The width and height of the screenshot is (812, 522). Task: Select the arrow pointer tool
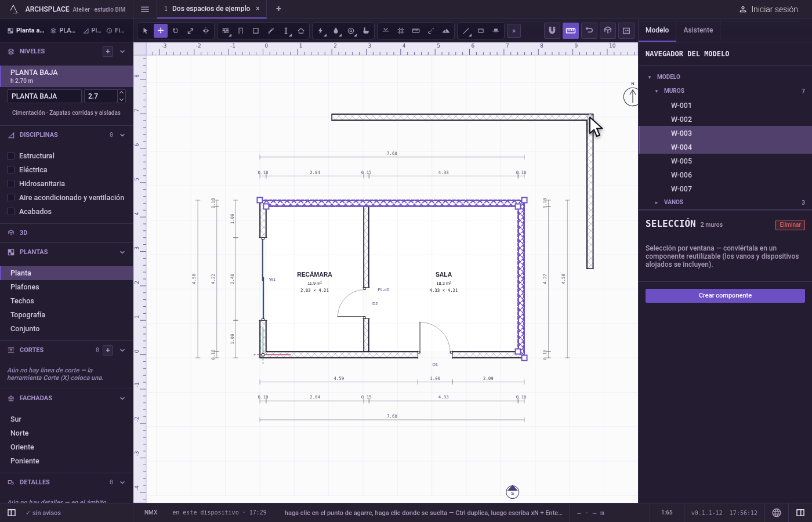tap(146, 31)
